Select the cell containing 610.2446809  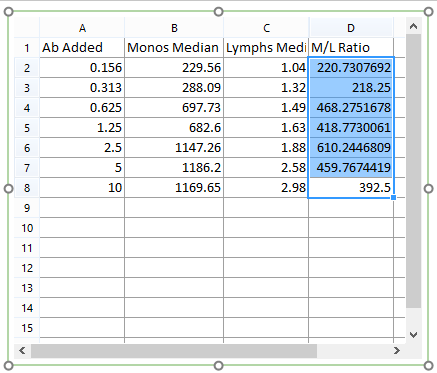[351, 148]
